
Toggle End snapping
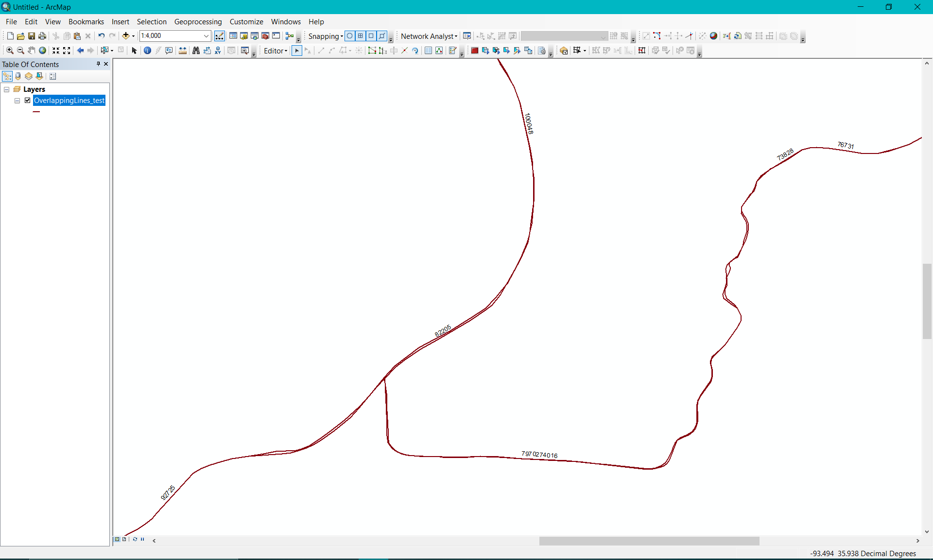(x=361, y=36)
